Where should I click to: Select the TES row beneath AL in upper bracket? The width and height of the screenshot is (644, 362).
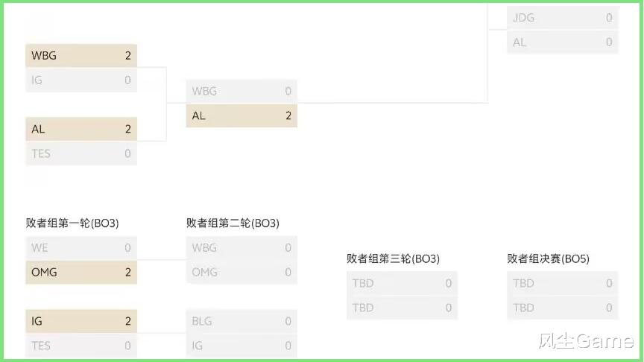pos(81,153)
